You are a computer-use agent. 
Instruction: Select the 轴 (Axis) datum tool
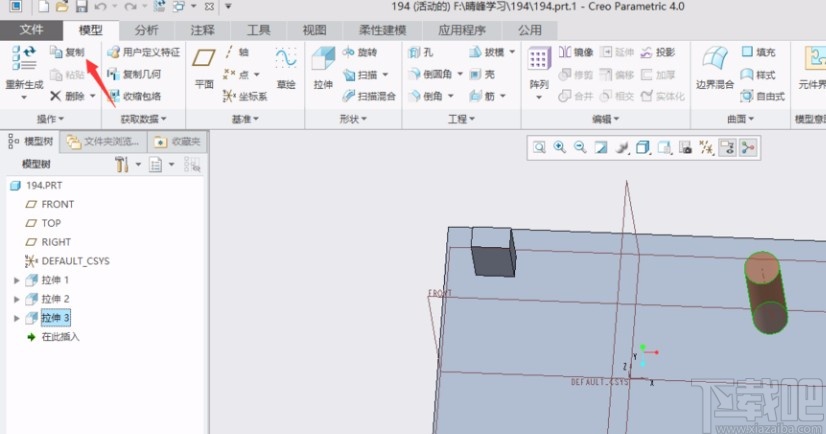pyautogui.click(x=236, y=52)
